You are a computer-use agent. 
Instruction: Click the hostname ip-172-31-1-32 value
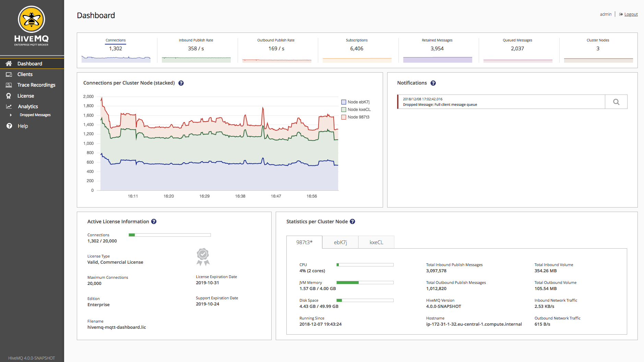474,324
